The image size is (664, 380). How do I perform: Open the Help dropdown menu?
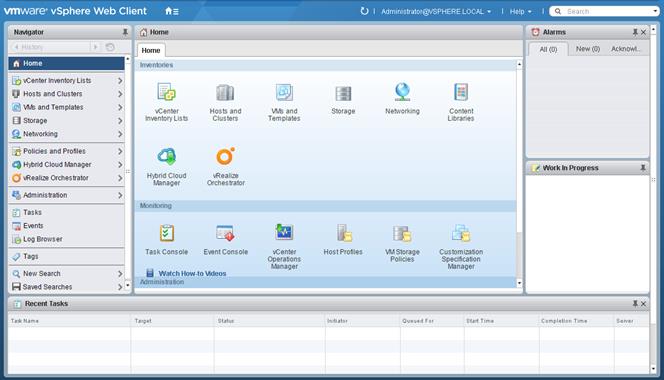click(x=520, y=11)
